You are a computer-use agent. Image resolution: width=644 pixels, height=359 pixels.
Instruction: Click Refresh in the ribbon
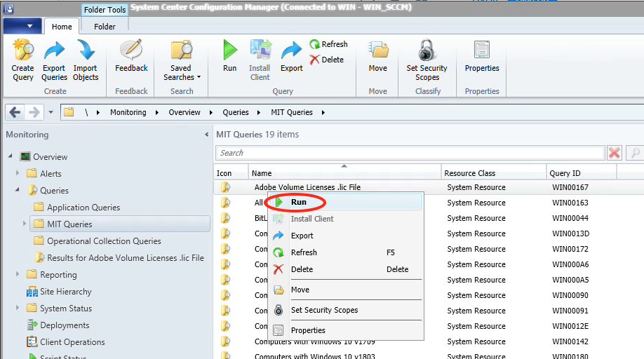[328, 44]
